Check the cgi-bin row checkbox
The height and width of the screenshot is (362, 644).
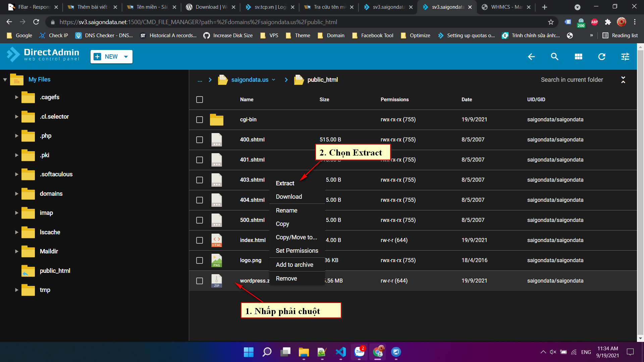point(200,120)
